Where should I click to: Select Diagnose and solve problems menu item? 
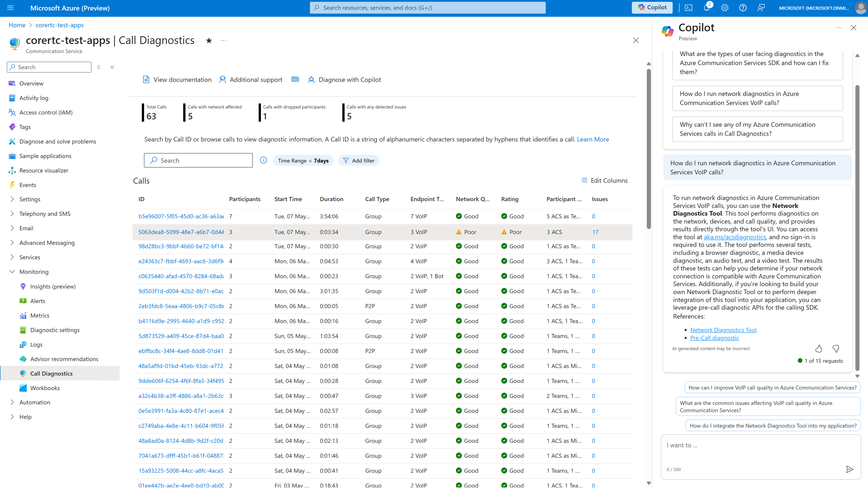58,141
